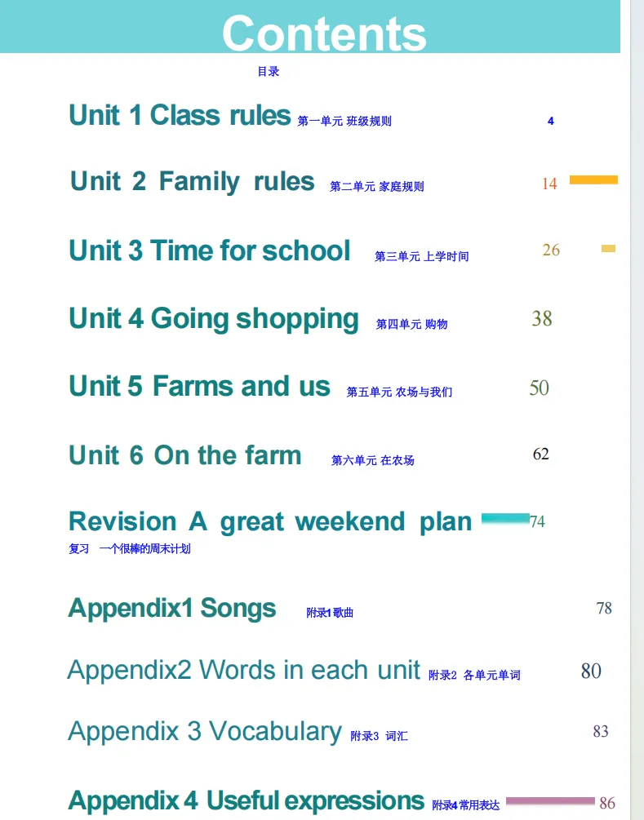Click the Unit 6 On the farm title
Viewport: 644px width, 820px height.
point(185,455)
